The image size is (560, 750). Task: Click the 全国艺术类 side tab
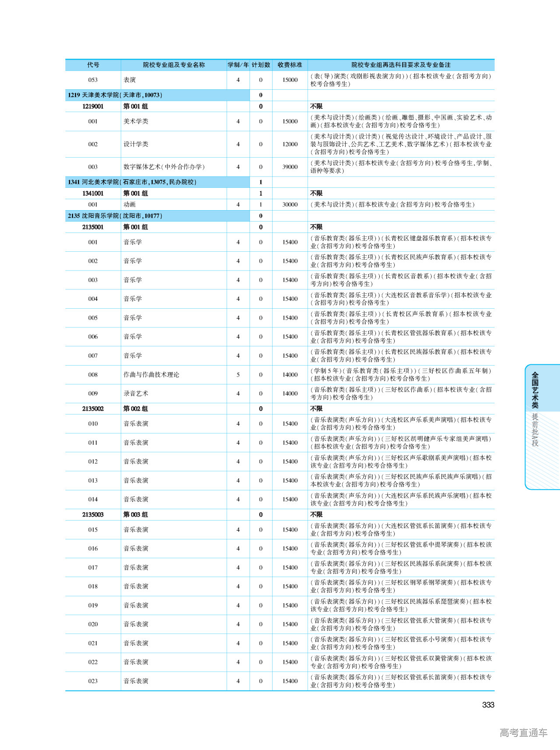click(535, 389)
